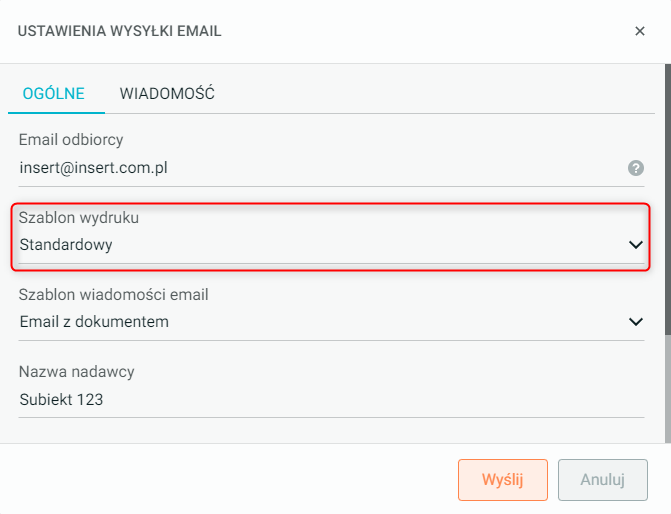
Task: Click the Szablon wiadomości email label
Action: click(x=113, y=295)
